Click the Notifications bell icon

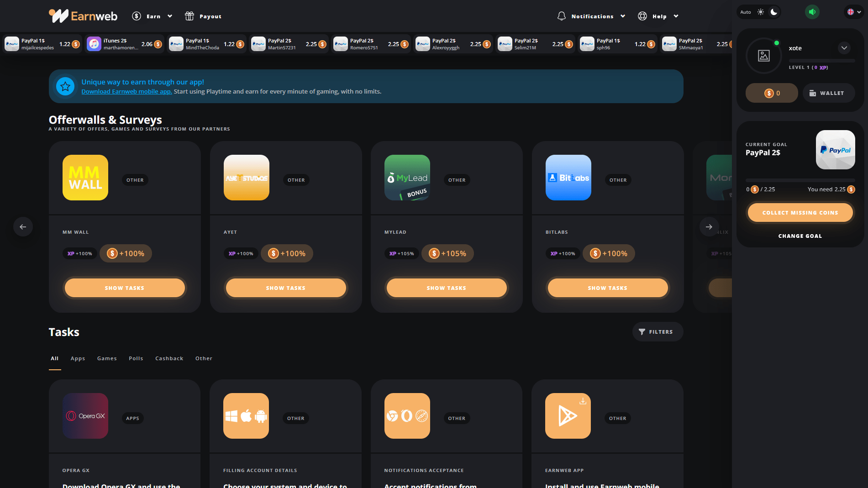562,16
